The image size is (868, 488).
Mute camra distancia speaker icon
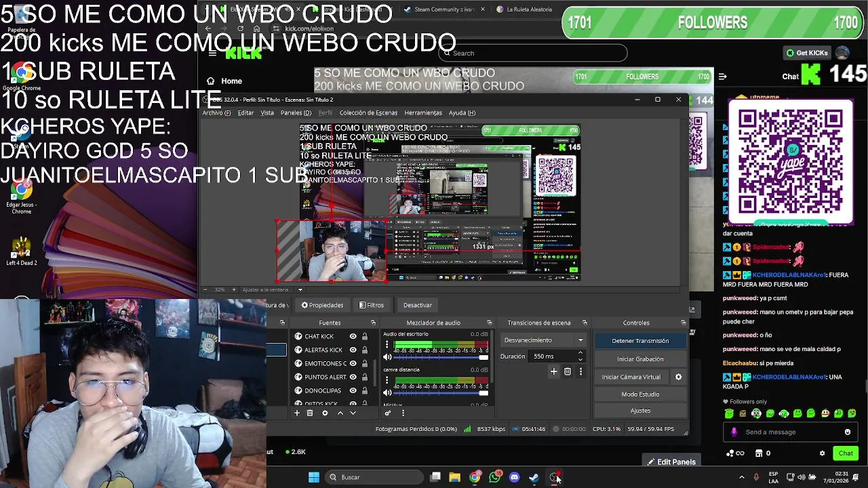point(387,392)
